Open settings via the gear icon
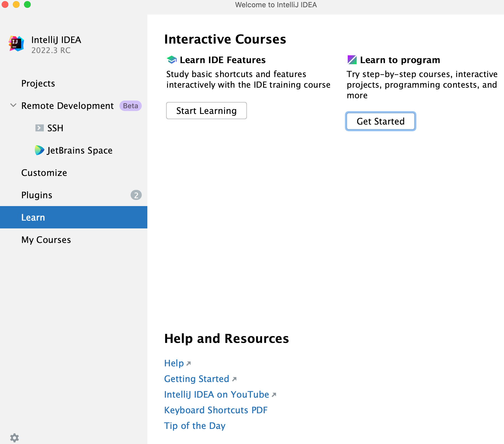Image resolution: width=504 pixels, height=444 pixels. [14, 438]
